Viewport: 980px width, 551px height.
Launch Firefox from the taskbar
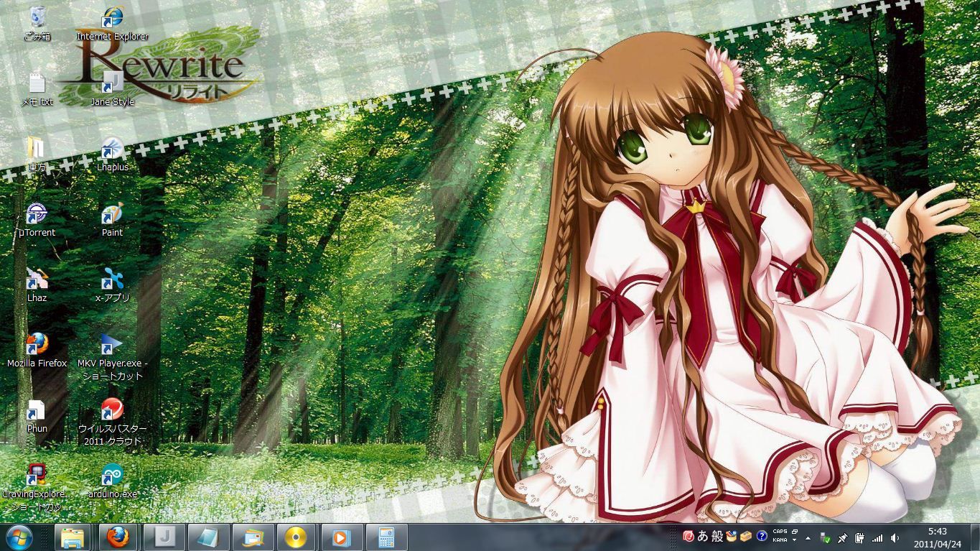117,537
